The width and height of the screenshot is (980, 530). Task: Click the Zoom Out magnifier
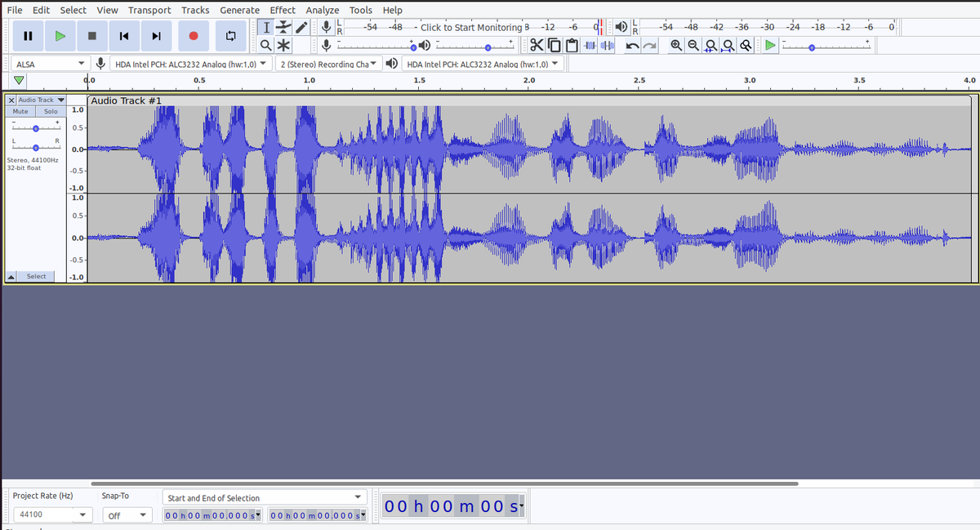[693, 45]
